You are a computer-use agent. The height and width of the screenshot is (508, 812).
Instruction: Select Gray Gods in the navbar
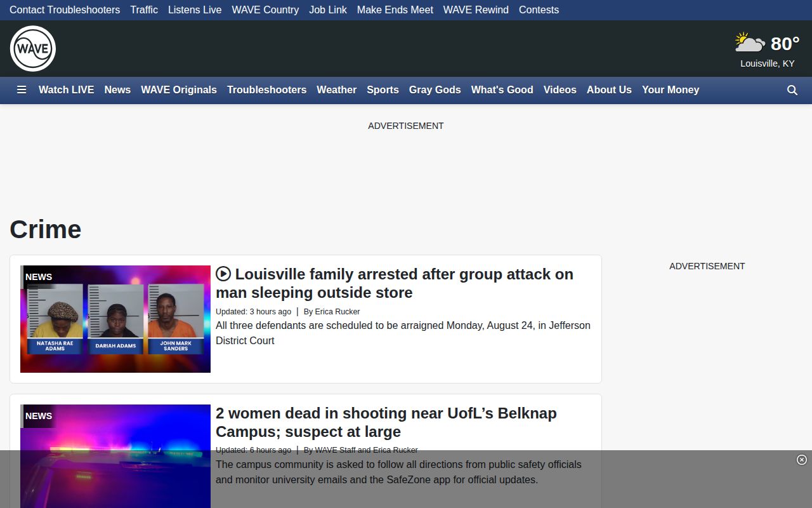pyautogui.click(x=435, y=90)
